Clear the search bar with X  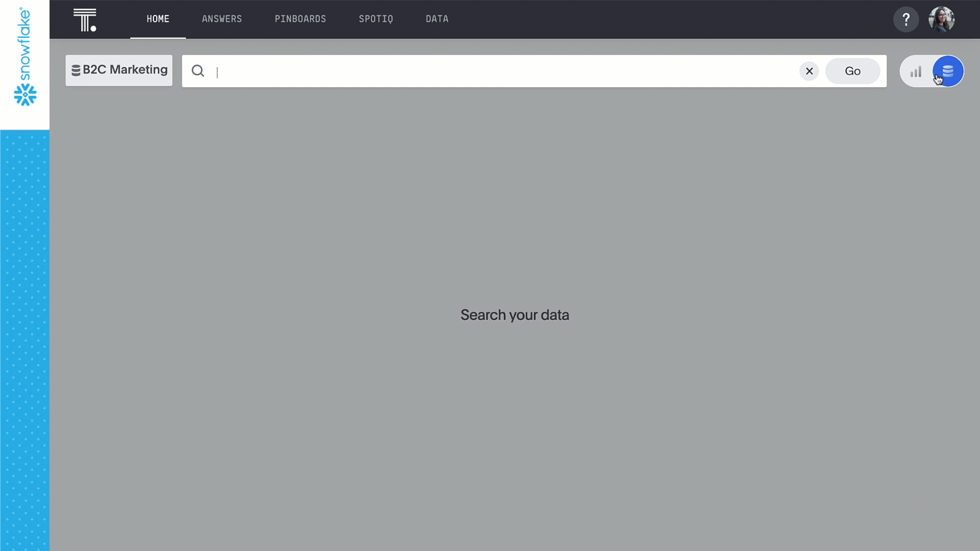[809, 71]
